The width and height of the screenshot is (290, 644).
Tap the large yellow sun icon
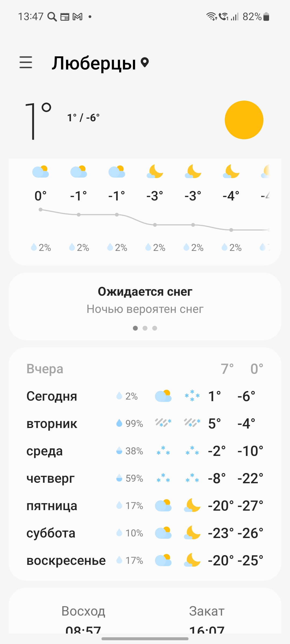point(244,120)
